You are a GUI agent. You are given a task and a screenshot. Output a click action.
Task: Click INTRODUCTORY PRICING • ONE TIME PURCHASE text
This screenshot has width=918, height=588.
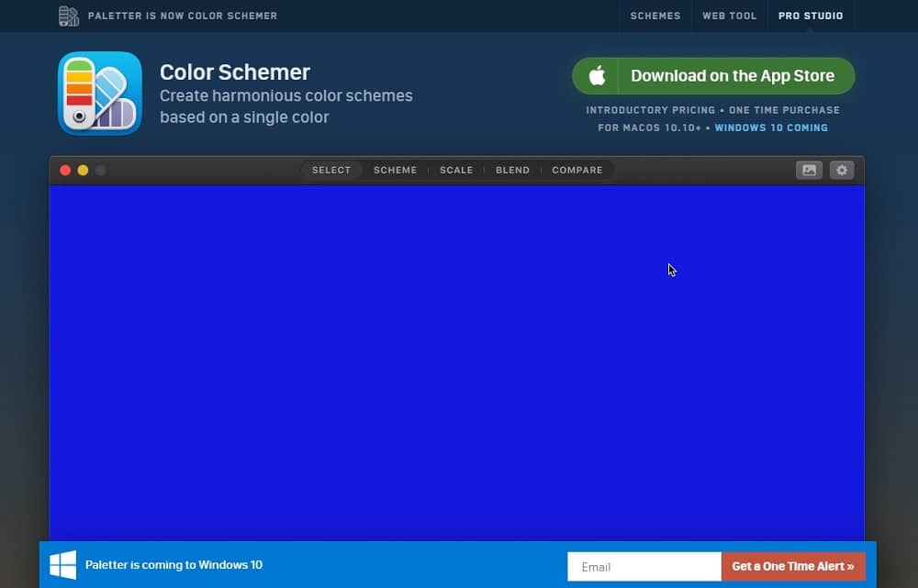tap(713, 110)
